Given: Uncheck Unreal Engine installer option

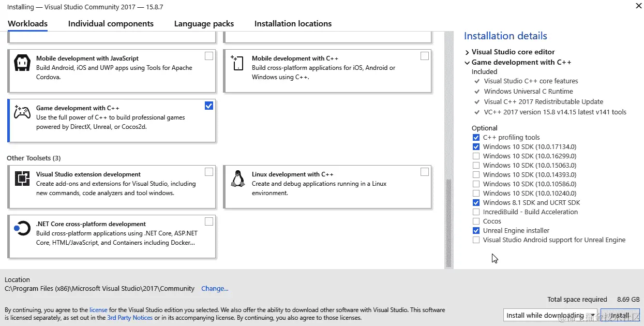Looking at the screenshot, I should [476, 231].
